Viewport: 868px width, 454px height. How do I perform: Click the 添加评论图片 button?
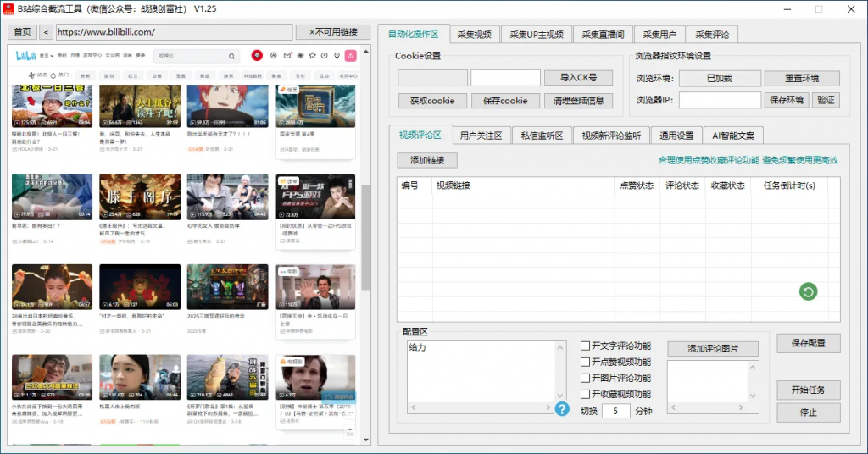coord(713,348)
